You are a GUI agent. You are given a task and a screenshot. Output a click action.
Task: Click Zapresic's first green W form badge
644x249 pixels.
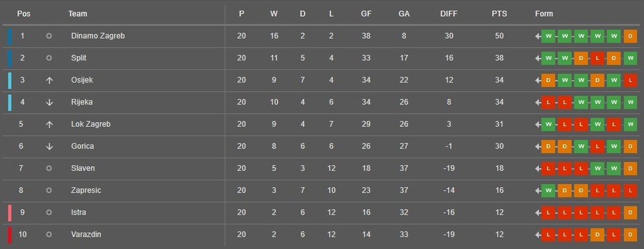click(x=548, y=191)
